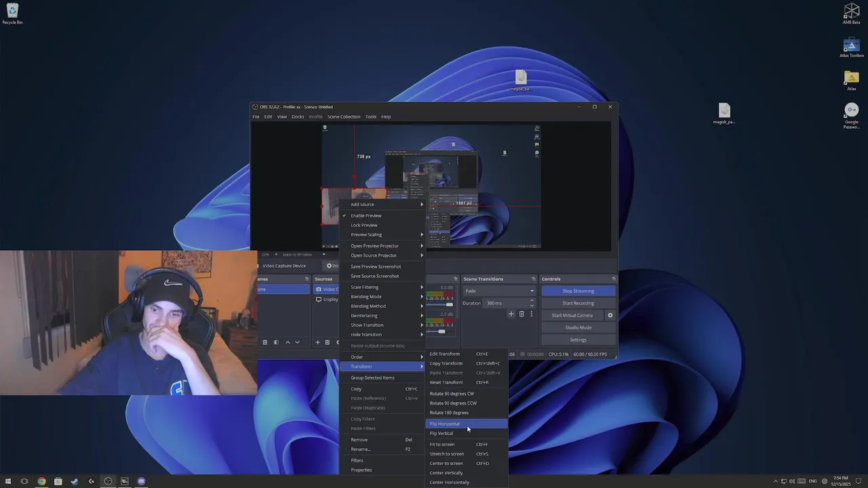This screenshot has width=868, height=488.
Task: Select Google Passwords desktop shortcut
Action: 851,115
